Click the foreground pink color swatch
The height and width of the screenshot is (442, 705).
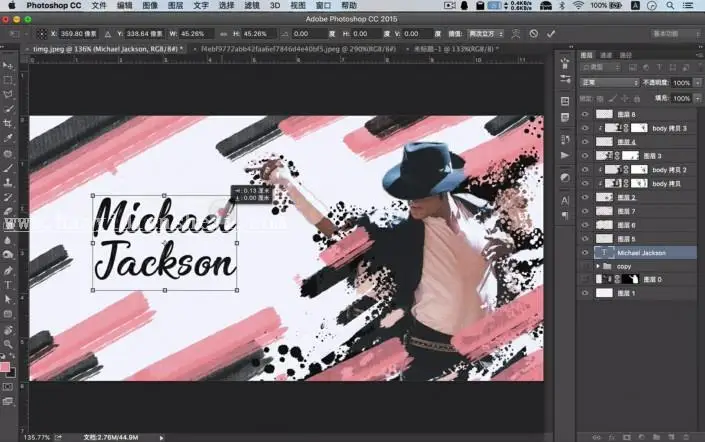(x=4, y=367)
